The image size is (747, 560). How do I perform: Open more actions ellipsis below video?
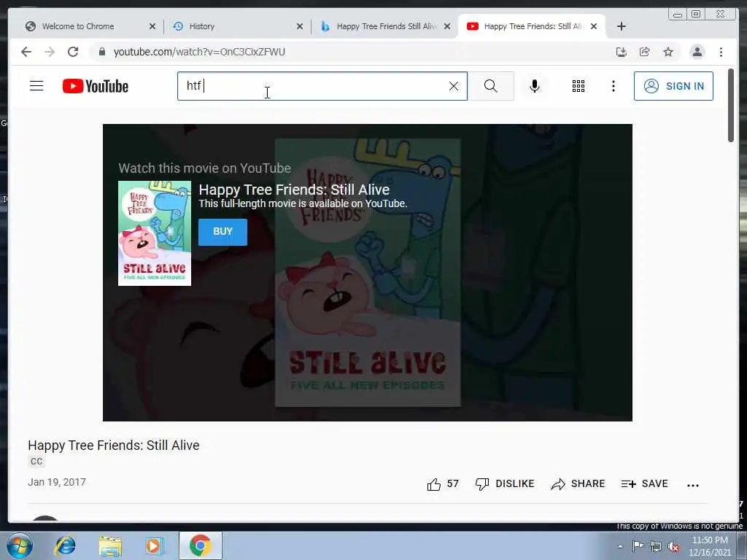(693, 485)
